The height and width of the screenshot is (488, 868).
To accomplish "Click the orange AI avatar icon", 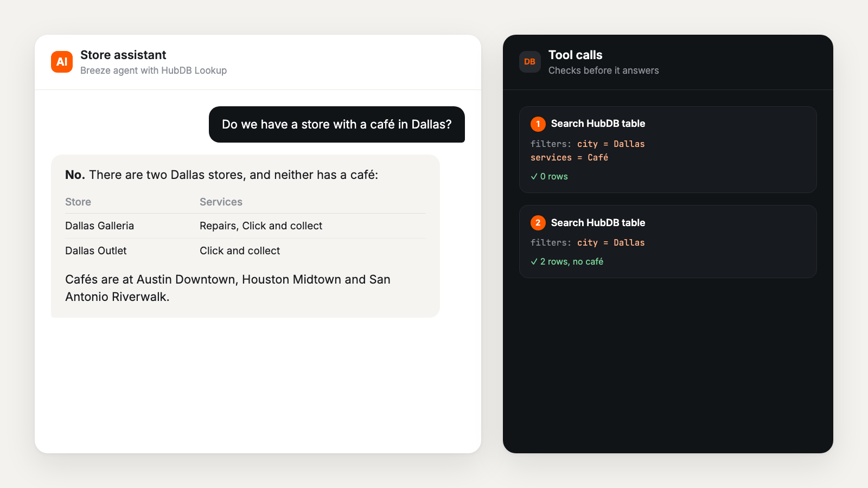I will point(62,62).
